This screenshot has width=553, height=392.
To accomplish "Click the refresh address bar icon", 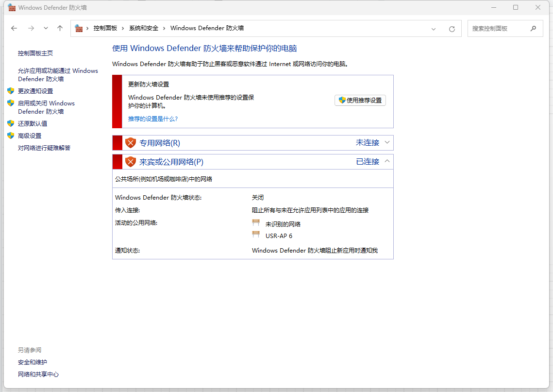I will pyautogui.click(x=452, y=29).
